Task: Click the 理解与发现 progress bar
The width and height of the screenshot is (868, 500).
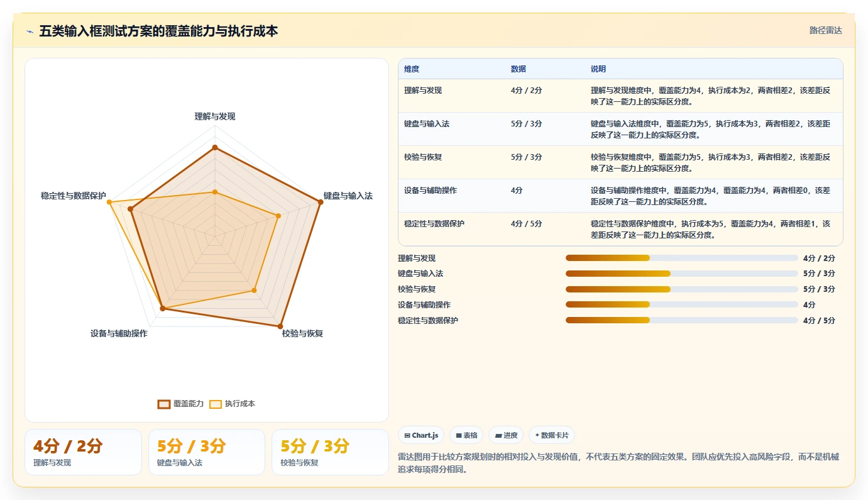Action: click(x=682, y=258)
